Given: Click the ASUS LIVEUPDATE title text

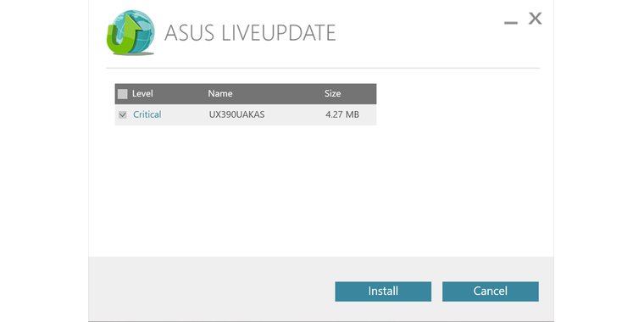Looking at the screenshot, I should [x=250, y=33].
